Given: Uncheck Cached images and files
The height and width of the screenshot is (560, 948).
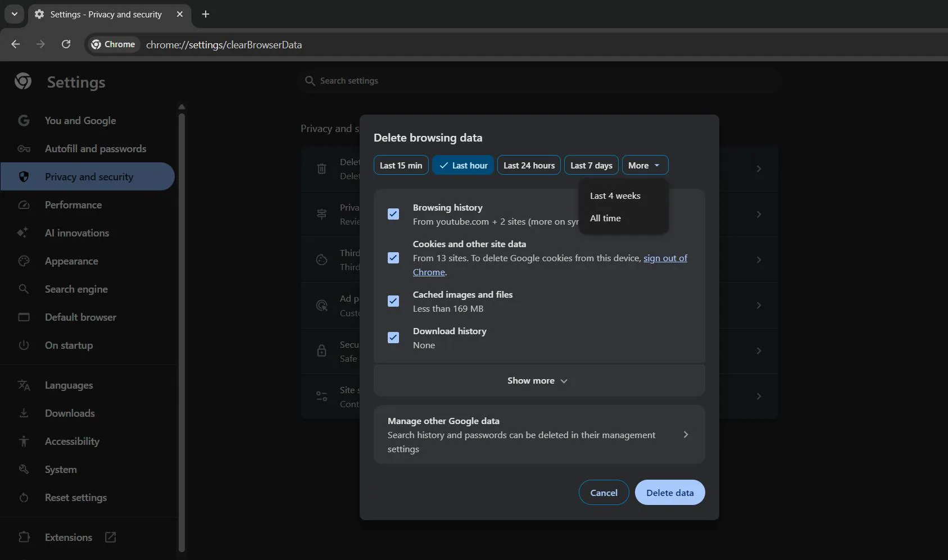Looking at the screenshot, I should click(393, 301).
